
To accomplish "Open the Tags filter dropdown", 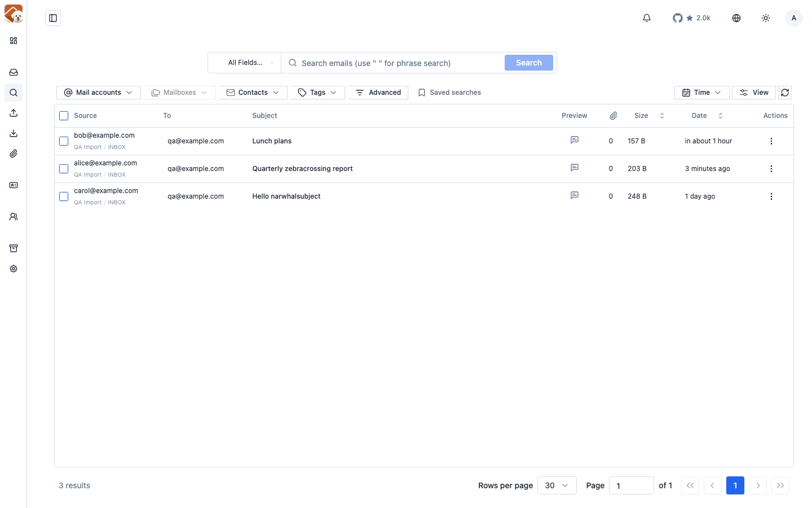I will (x=317, y=93).
